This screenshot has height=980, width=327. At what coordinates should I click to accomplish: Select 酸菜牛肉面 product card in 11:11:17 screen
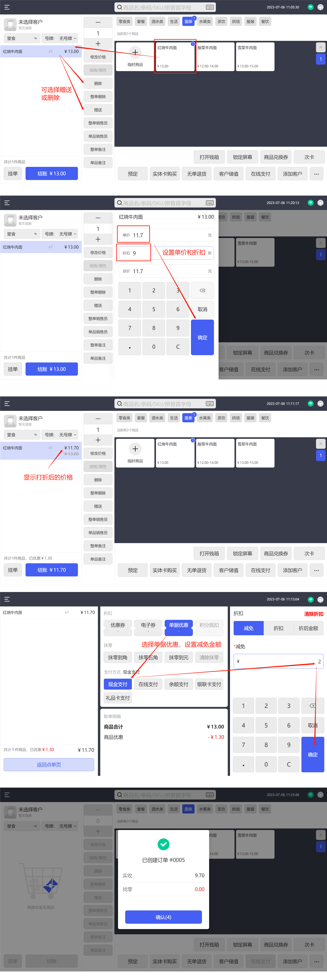(x=215, y=453)
